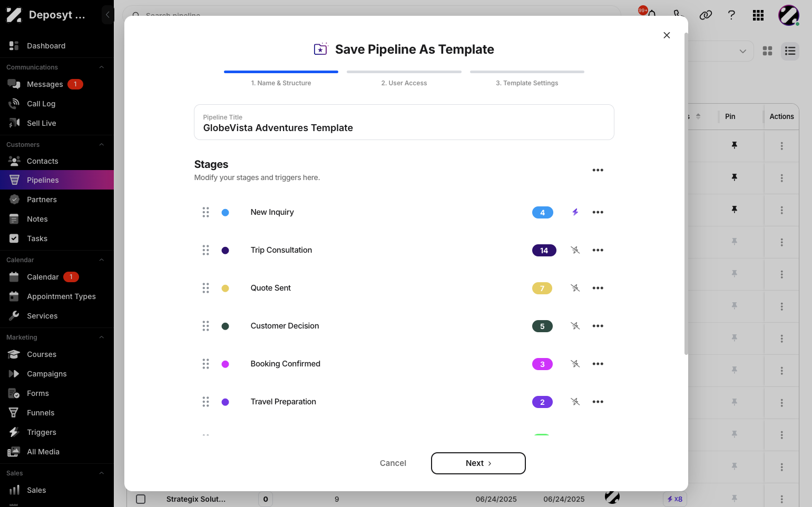Open the Funnels page

pos(41,413)
